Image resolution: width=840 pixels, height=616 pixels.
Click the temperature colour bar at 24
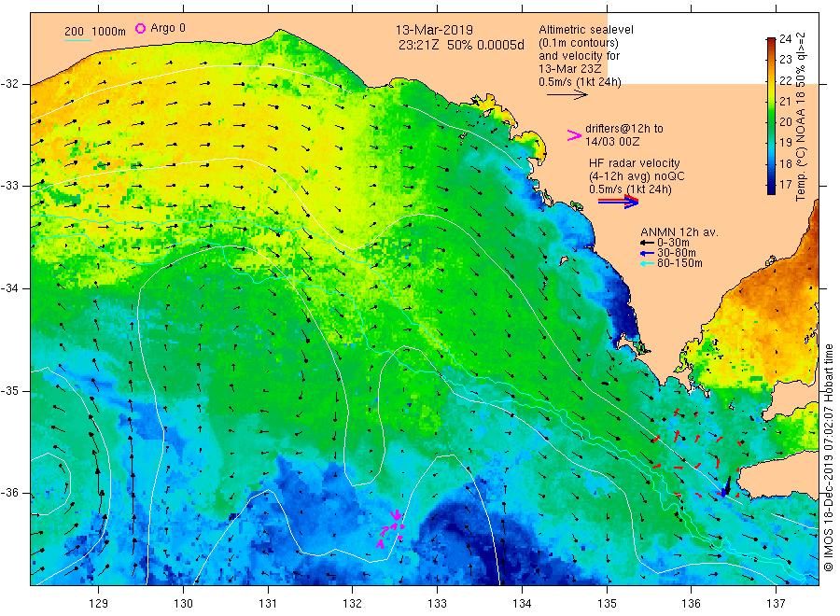[x=771, y=40]
